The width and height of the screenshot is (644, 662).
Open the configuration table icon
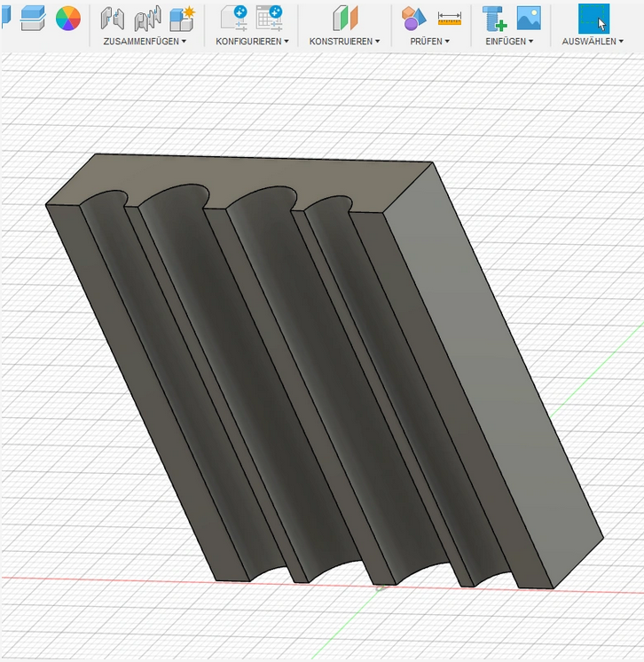(x=270, y=19)
